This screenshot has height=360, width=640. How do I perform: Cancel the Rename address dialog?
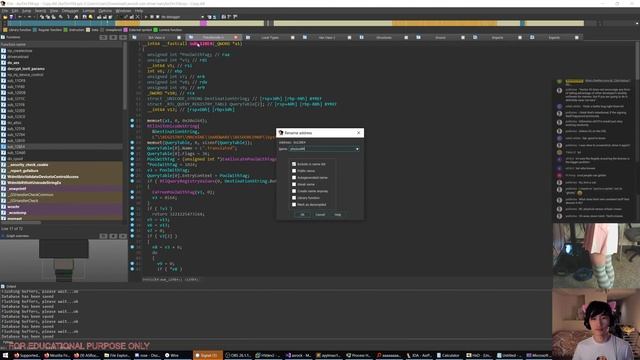[320, 215]
